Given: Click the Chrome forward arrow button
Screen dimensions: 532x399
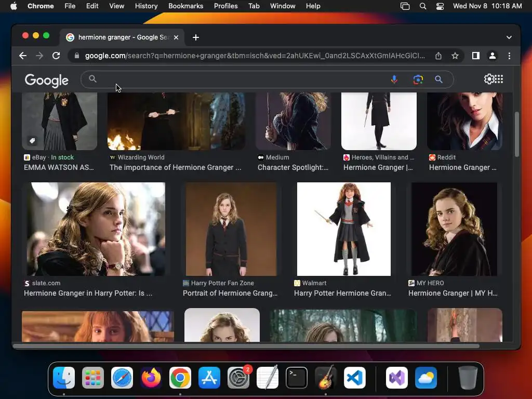Looking at the screenshot, I should [39, 56].
